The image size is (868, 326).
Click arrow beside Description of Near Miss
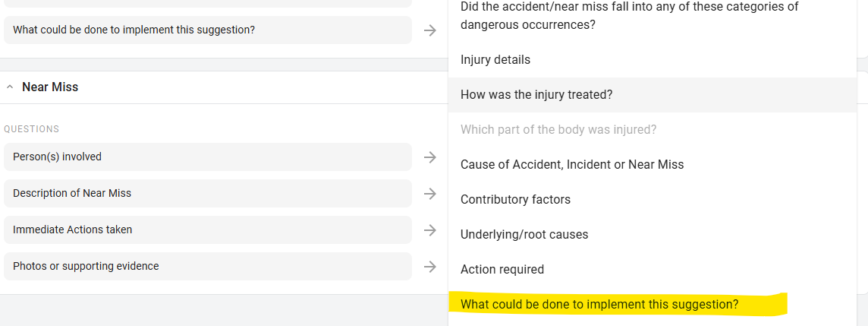(430, 194)
